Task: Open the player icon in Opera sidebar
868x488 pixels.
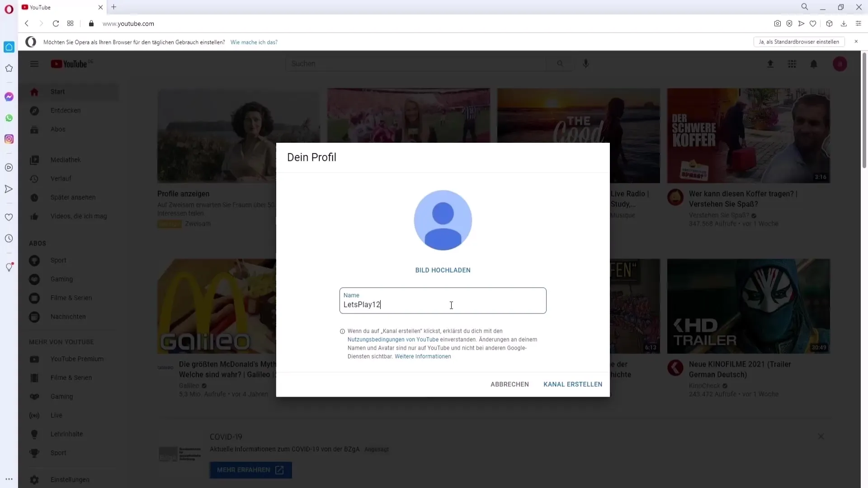Action: pos(9,168)
